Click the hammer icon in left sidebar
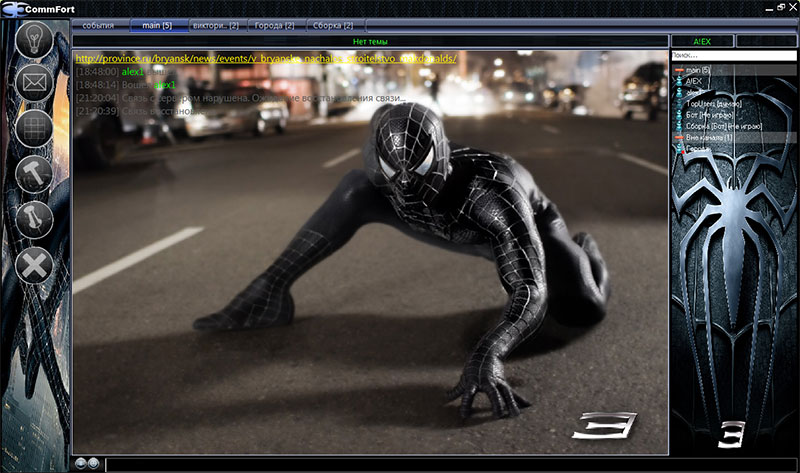The width and height of the screenshot is (800, 473). click(x=34, y=174)
